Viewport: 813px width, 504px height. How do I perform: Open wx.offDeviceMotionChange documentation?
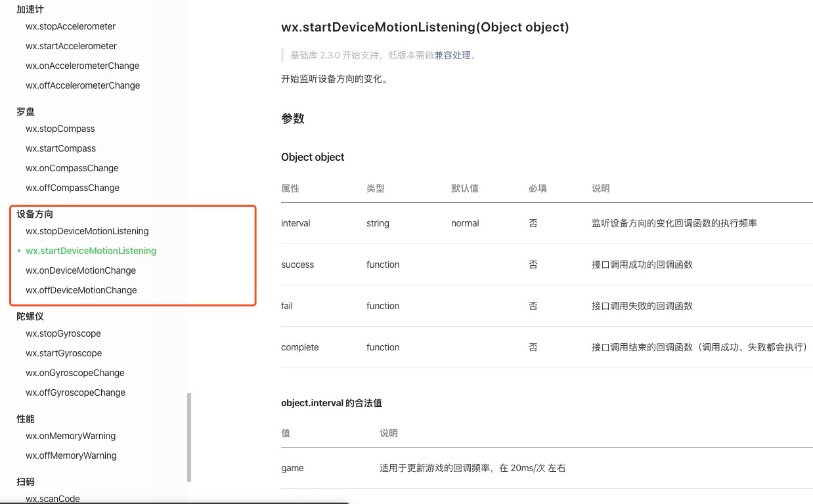click(81, 290)
